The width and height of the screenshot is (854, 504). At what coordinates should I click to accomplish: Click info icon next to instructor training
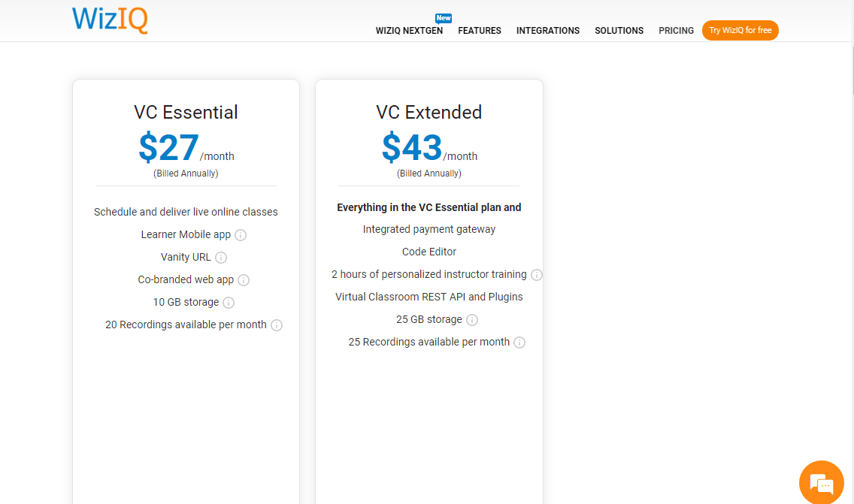537,275
